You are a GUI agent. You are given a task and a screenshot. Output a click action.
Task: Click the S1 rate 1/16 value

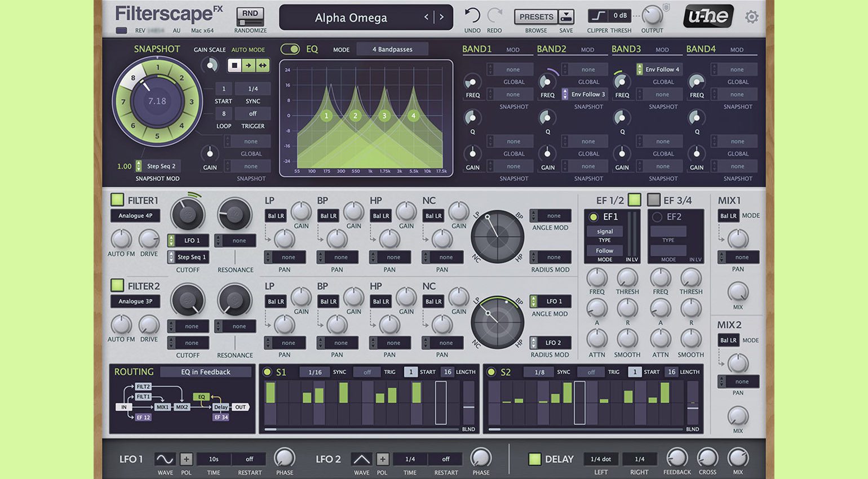point(315,372)
